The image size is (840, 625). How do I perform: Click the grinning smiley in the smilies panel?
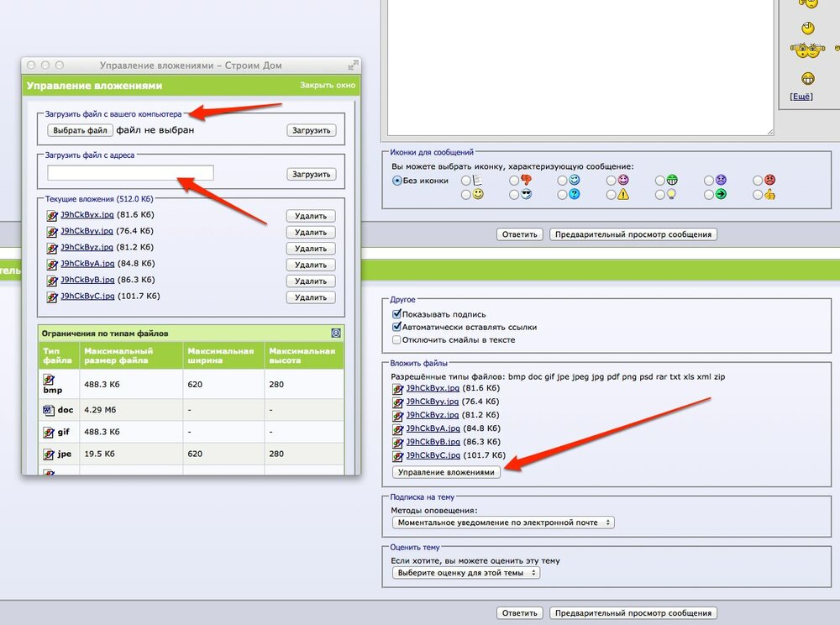[x=808, y=79]
